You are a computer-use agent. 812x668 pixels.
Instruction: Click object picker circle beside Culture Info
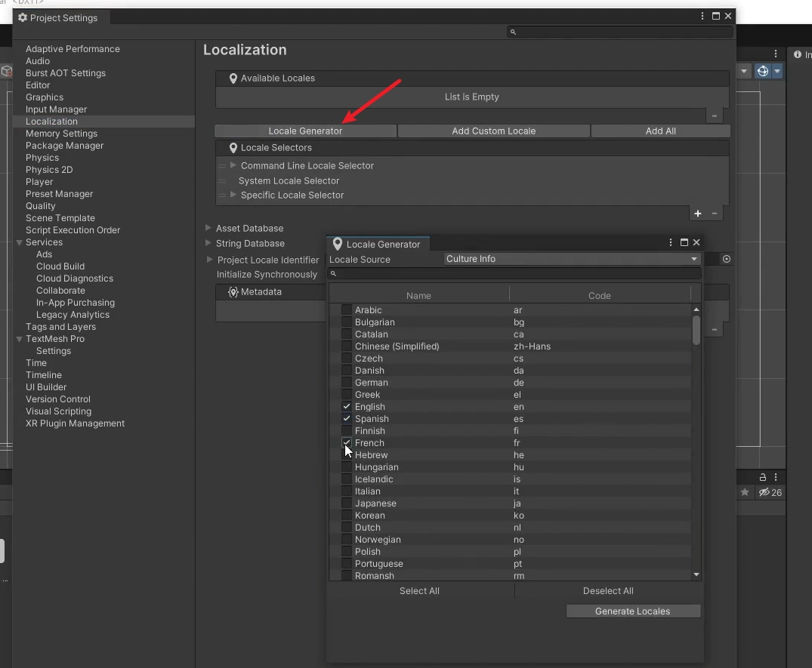pyautogui.click(x=727, y=259)
